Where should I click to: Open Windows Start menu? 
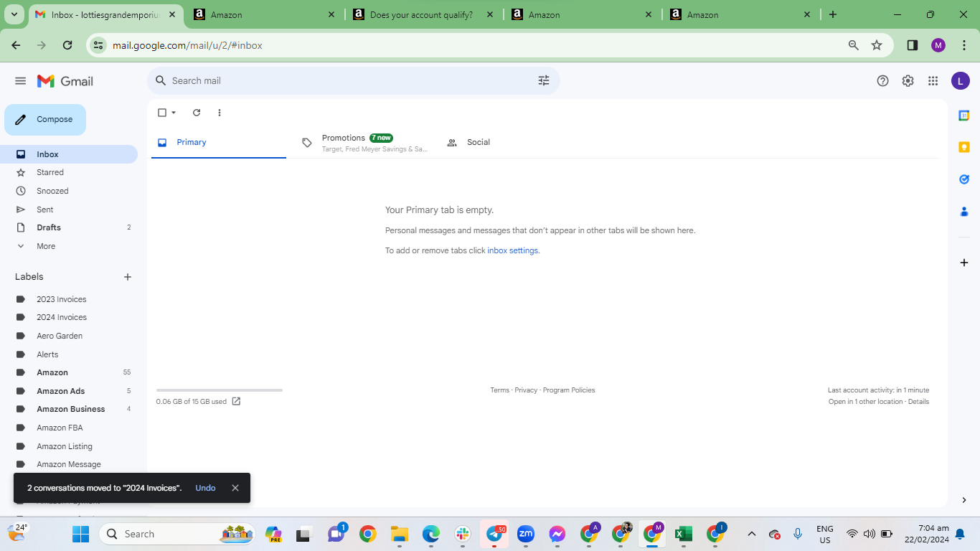80,534
